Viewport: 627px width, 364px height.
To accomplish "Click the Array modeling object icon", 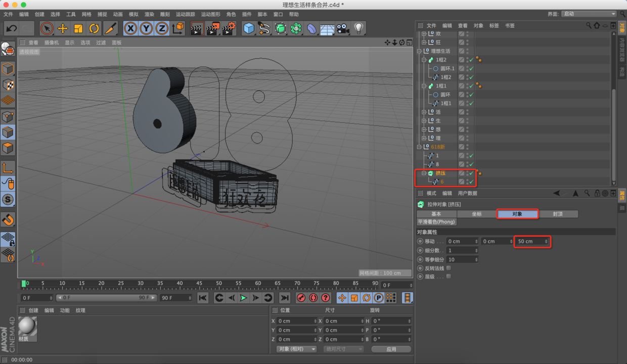I will [296, 28].
